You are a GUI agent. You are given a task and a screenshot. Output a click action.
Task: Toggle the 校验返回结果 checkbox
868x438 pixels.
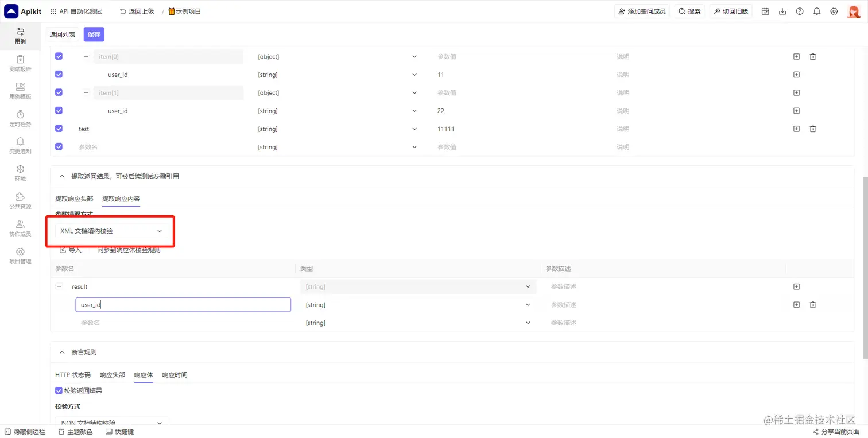pyautogui.click(x=59, y=390)
